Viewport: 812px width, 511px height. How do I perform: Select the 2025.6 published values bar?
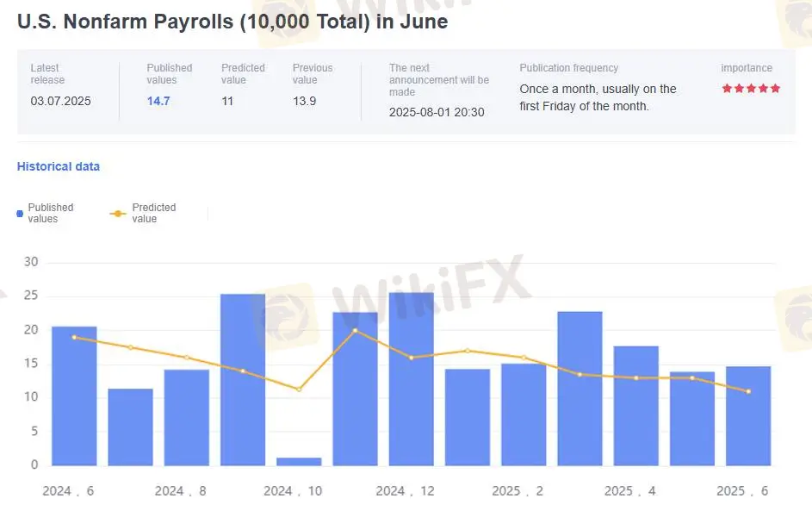pyautogui.click(x=748, y=415)
